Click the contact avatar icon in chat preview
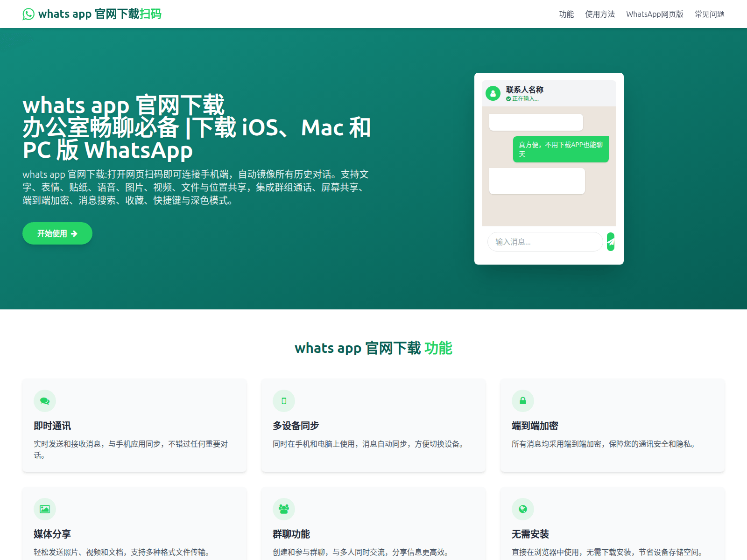This screenshot has height=560, width=747. click(493, 93)
